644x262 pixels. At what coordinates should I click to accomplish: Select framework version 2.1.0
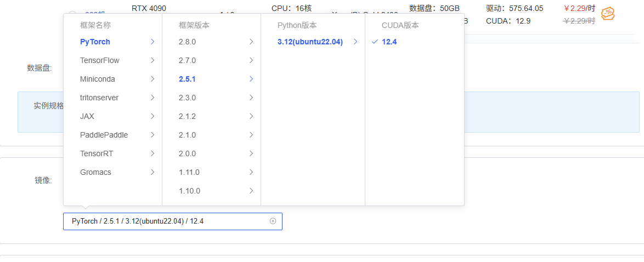pyautogui.click(x=212, y=135)
